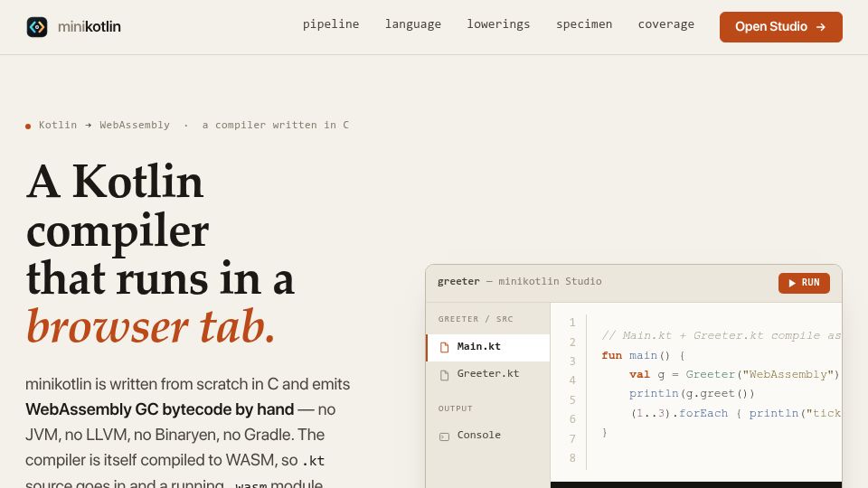Click the minikotlin brand name

click(90, 26)
